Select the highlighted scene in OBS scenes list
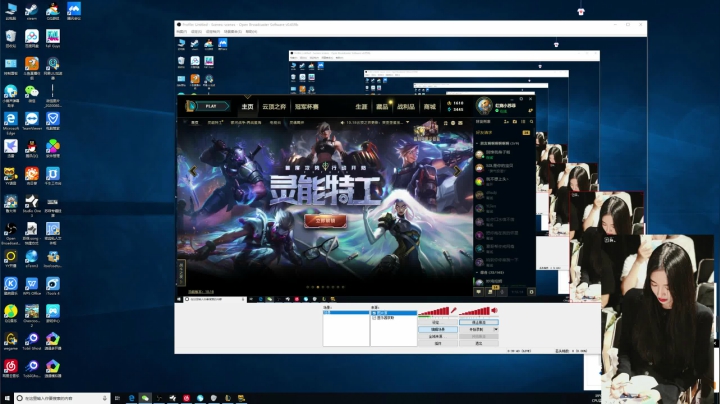 point(346,312)
